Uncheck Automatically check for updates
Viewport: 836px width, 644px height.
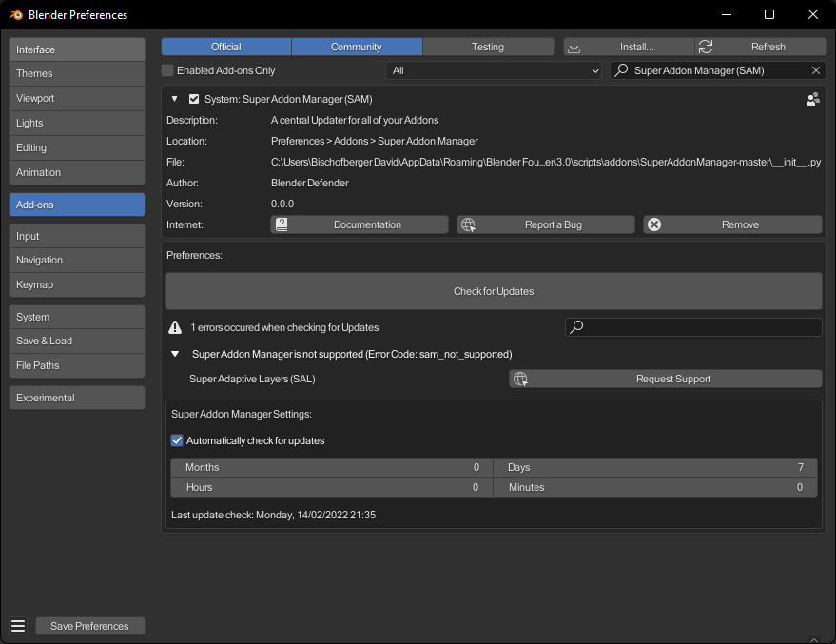pos(176,440)
